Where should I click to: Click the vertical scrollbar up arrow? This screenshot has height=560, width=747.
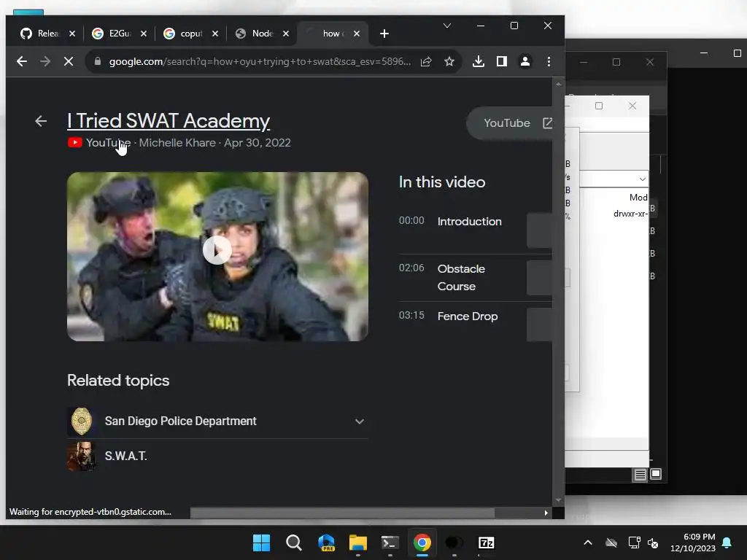[558, 84]
